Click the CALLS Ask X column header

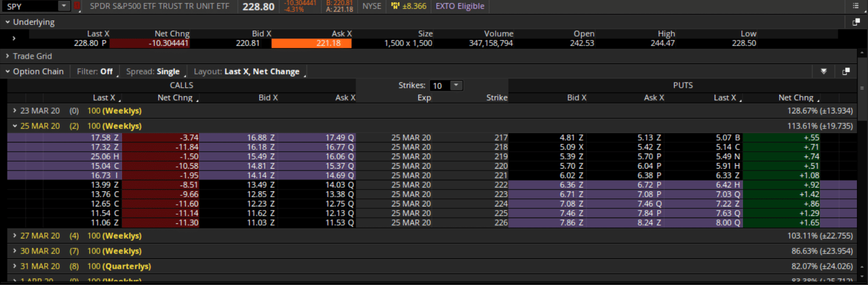(x=345, y=98)
